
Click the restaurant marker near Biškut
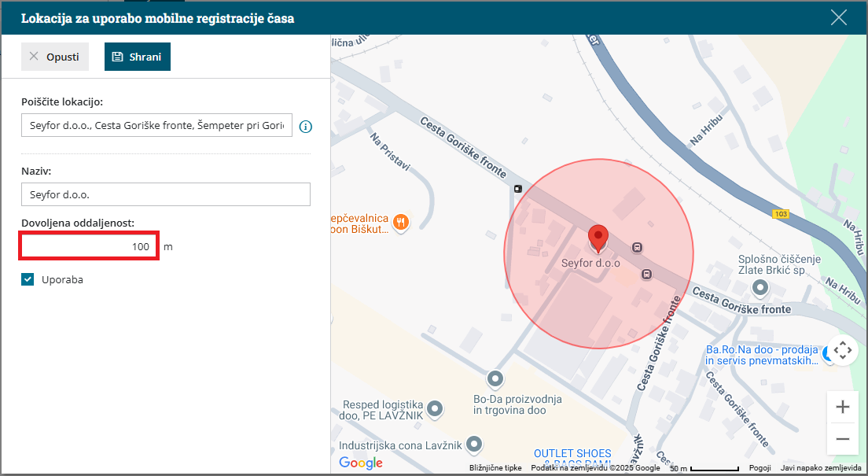pyautogui.click(x=401, y=223)
